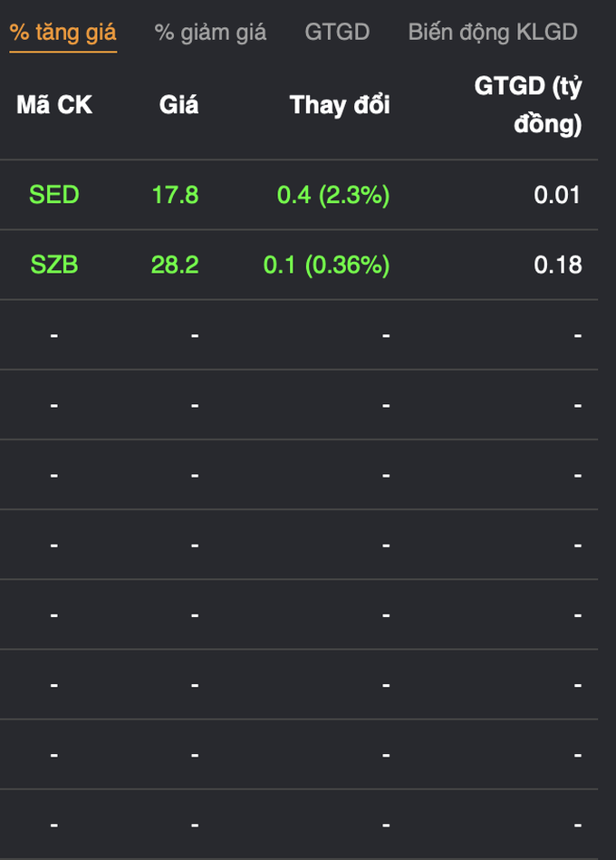Open the SZB stock ticker
Viewport: 616px width, 860px height.
click(x=54, y=265)
